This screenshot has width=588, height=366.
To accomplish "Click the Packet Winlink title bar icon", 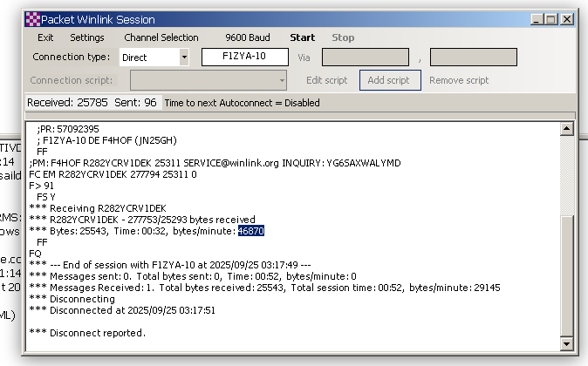I will (32, 18).
